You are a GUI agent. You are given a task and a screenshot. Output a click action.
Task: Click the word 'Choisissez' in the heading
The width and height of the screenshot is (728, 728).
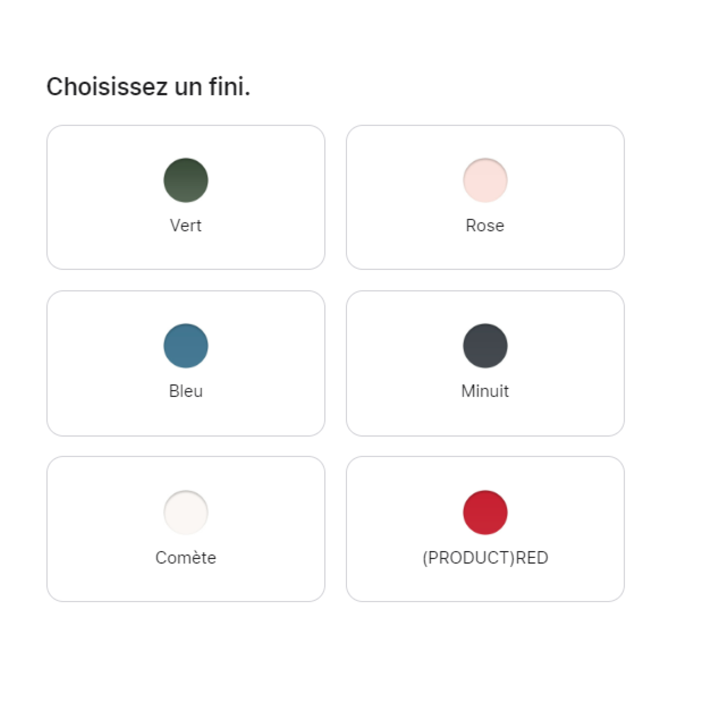[107, 87]
